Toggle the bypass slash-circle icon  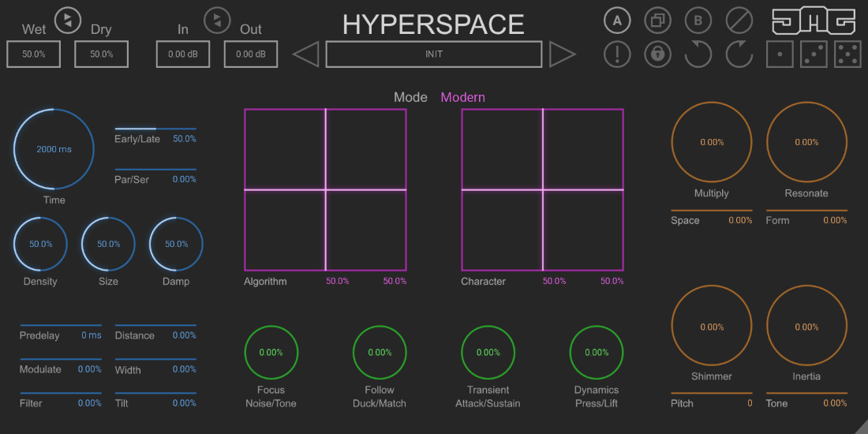(x=738, y=20)
